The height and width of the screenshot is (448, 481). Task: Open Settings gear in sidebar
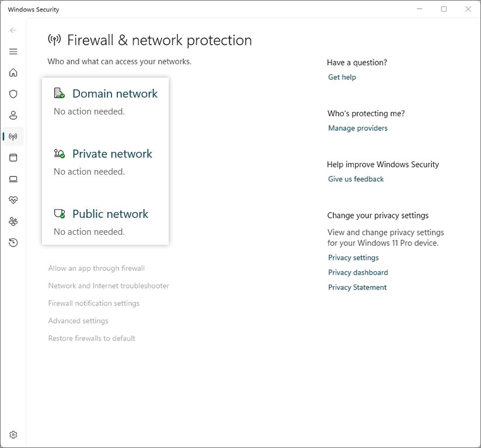point(13,435)
